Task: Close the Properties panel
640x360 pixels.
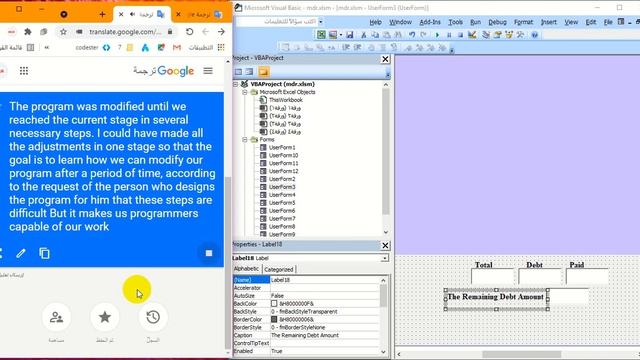Action: pos(385,245)
